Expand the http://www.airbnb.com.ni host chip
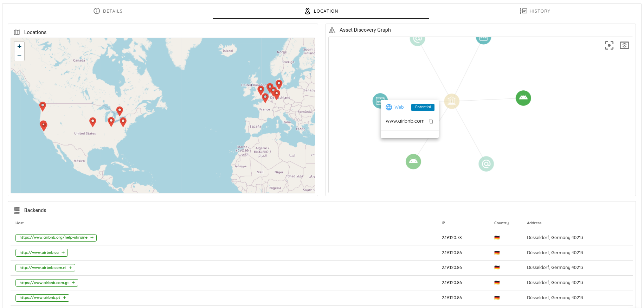This screenshot has height=308, width=644. pos(71,268)
